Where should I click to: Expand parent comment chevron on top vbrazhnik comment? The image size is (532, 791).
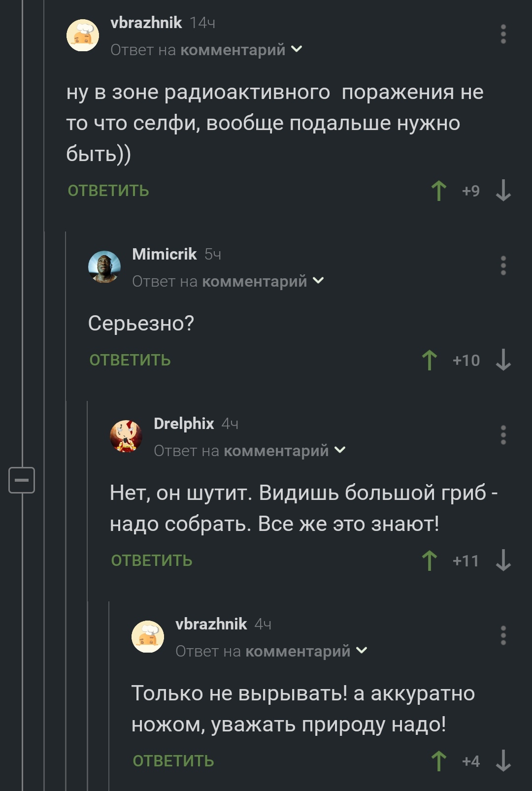(x=297, y=49)
